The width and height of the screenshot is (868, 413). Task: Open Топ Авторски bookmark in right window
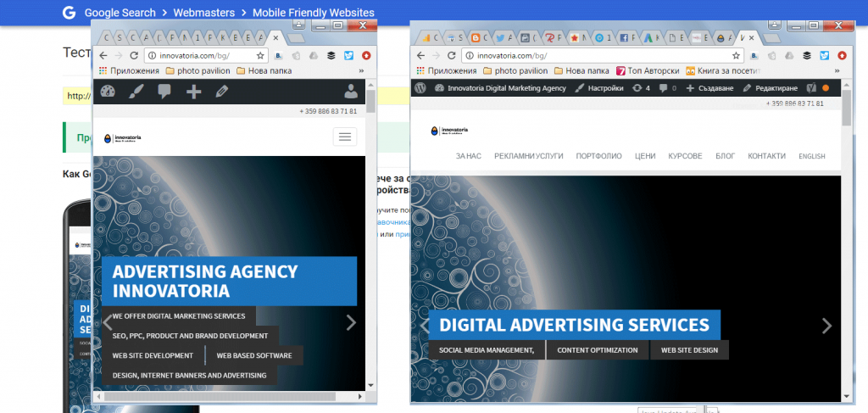[648, 71]
